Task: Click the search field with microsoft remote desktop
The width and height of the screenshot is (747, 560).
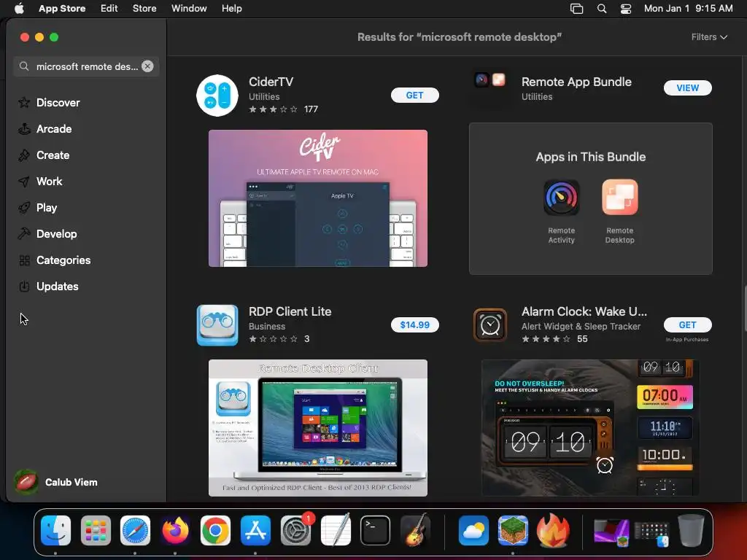Action: pos(86,66)
